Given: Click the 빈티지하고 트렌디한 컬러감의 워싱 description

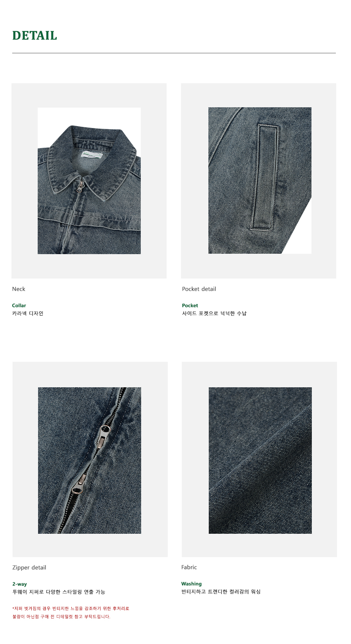Looking at the screenshot, I should point(221,591).
